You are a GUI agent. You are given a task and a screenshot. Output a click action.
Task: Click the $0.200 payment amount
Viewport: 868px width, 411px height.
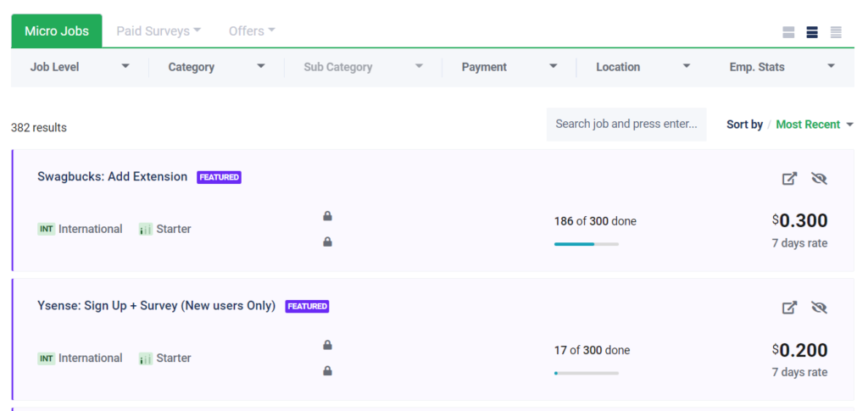tap(800, 350)
